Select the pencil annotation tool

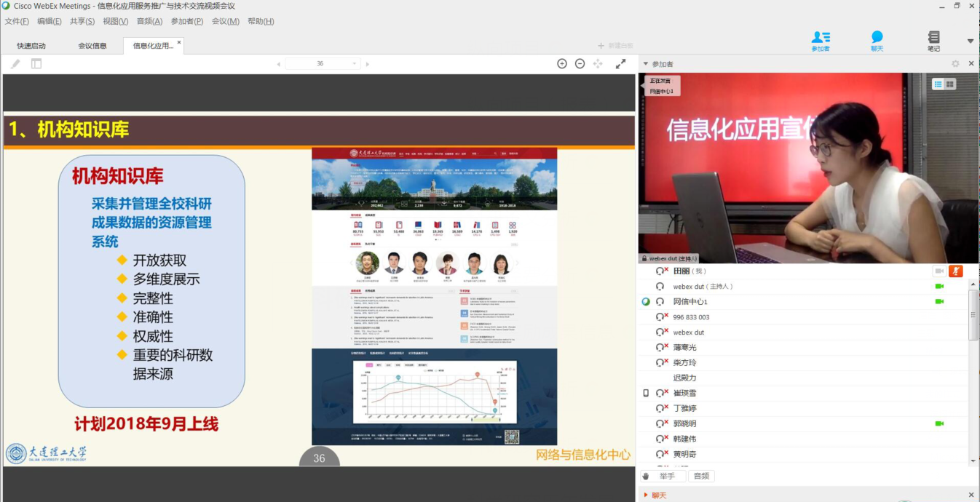tap(15, 64)
